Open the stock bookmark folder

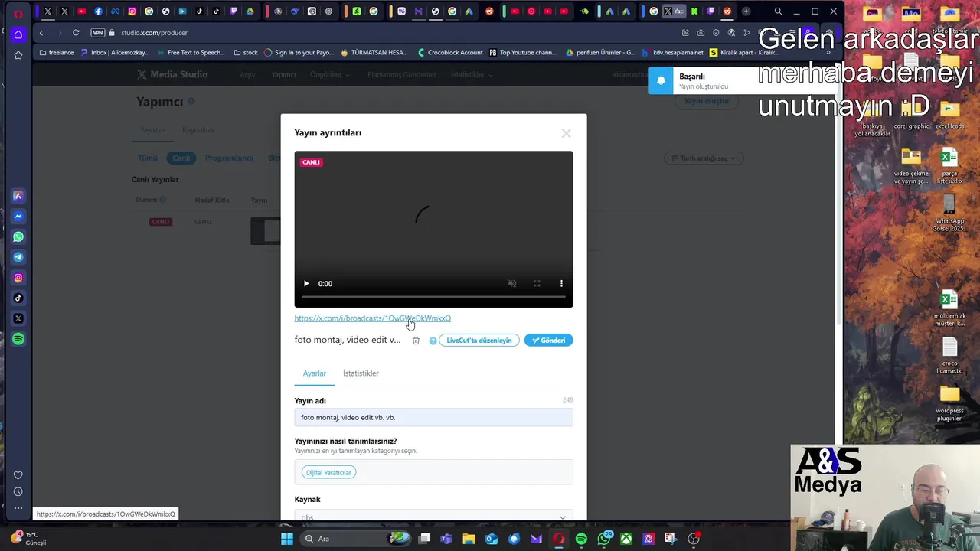245,53
